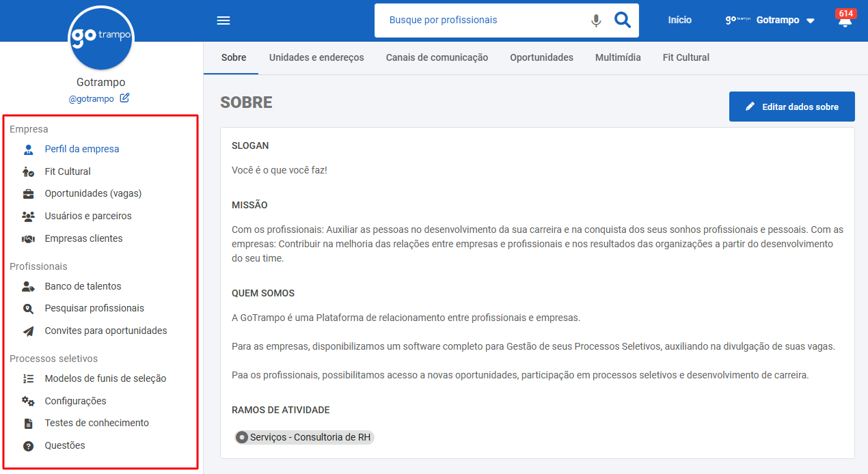Click the Banco de talentos icon
Viewport: 868px width, 474px height.
(28, 286)
